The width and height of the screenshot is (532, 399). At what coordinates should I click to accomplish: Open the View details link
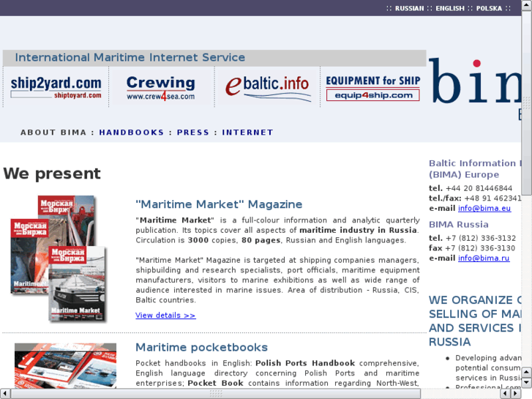(165, 316)
